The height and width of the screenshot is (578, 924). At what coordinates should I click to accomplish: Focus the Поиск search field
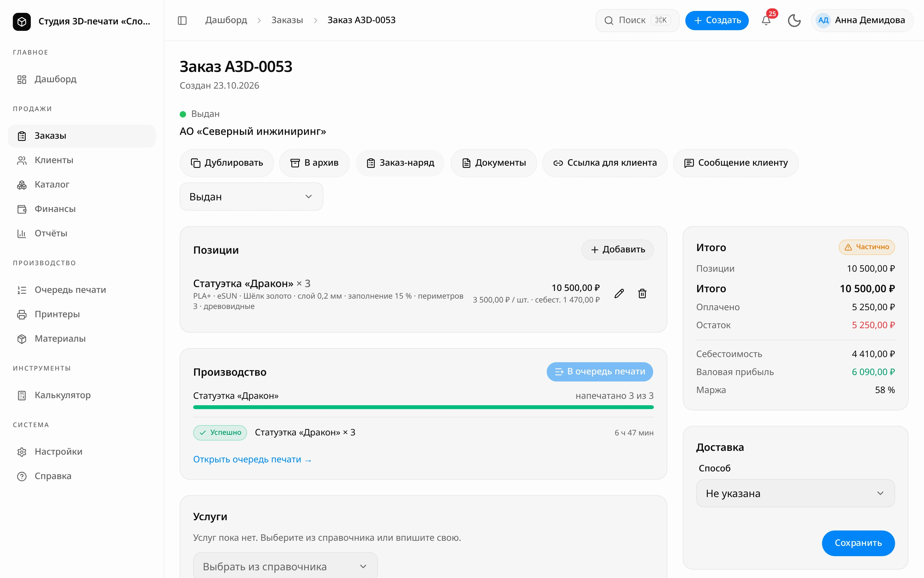point(637,20)
